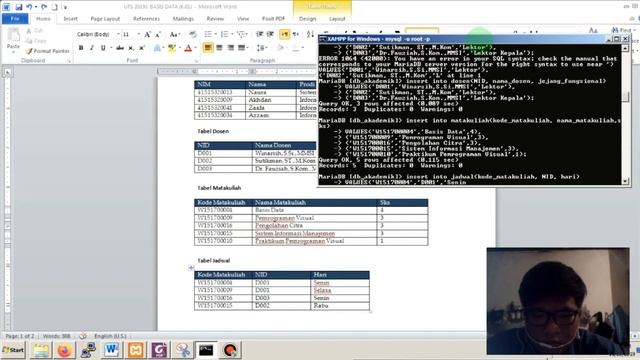Click the Multilevel List icon
Screen dimensions: 640x360
[x=241, y=34]
